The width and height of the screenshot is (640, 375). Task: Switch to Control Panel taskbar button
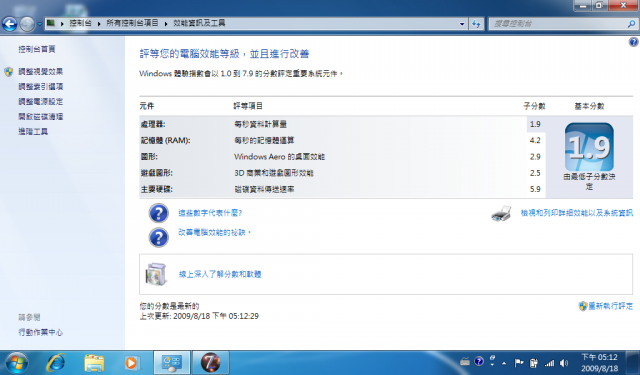pos(172,363)
